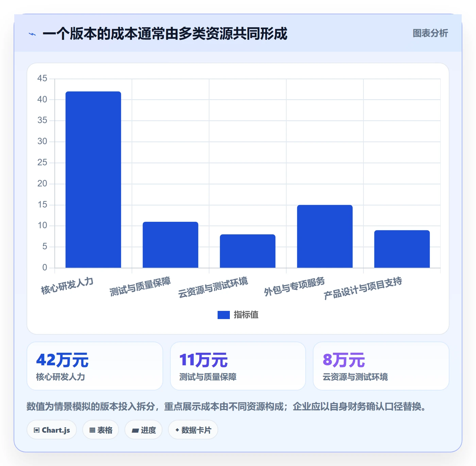
Task: Click the x-axis label 产品设计与项目支持
Action: pyautogui.click(x=363, y=288)
